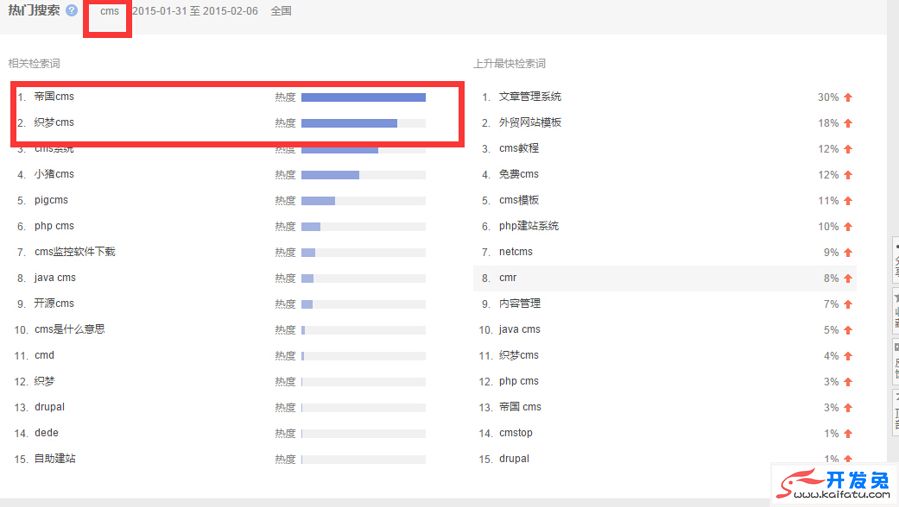Click the up arrow in the cmstop row

[848, 434]
